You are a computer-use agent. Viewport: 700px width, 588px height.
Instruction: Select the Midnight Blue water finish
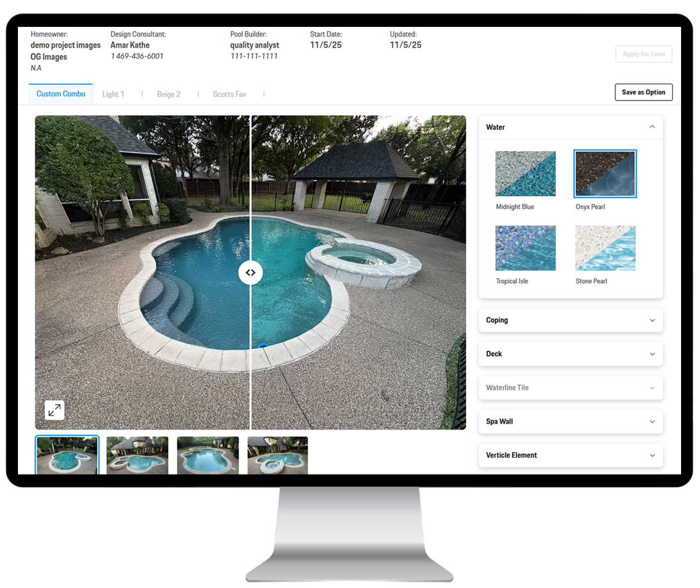[525, 174]
